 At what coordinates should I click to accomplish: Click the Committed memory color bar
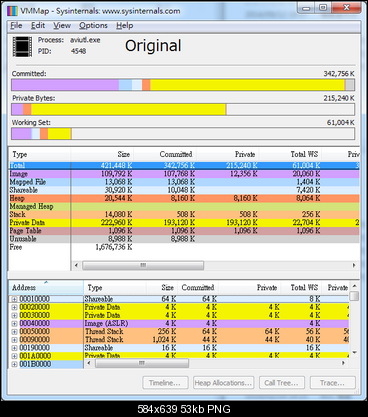click(x=183, y=85)
